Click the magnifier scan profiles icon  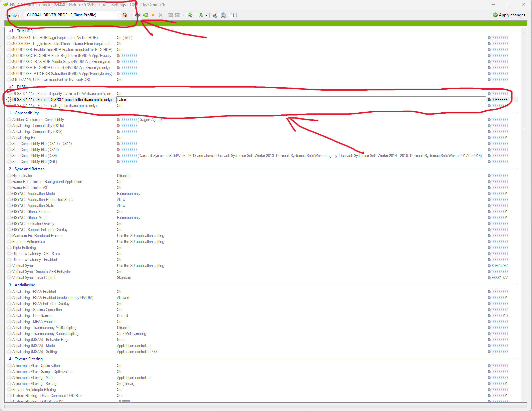coord(224,15)
